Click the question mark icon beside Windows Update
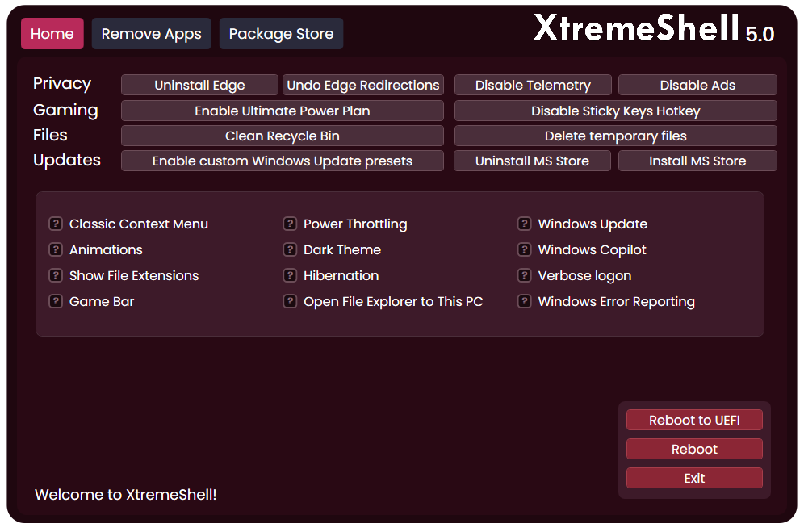Screen dimensions: 804x532 coord(524,224)
